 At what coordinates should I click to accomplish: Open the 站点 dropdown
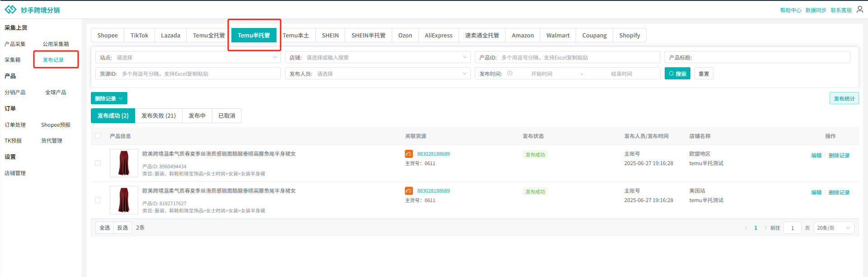[x=188, y=57]
